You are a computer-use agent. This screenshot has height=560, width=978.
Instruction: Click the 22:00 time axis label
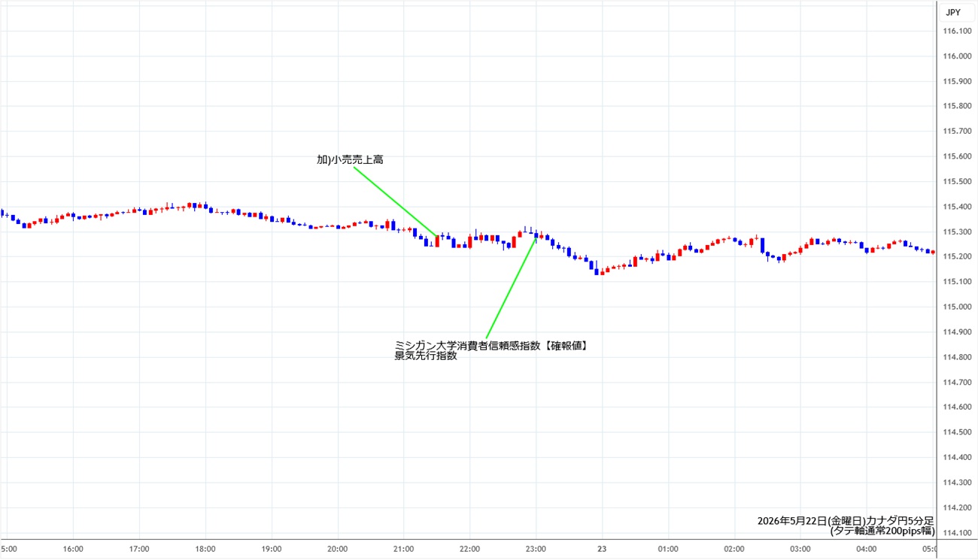[470, 549]
